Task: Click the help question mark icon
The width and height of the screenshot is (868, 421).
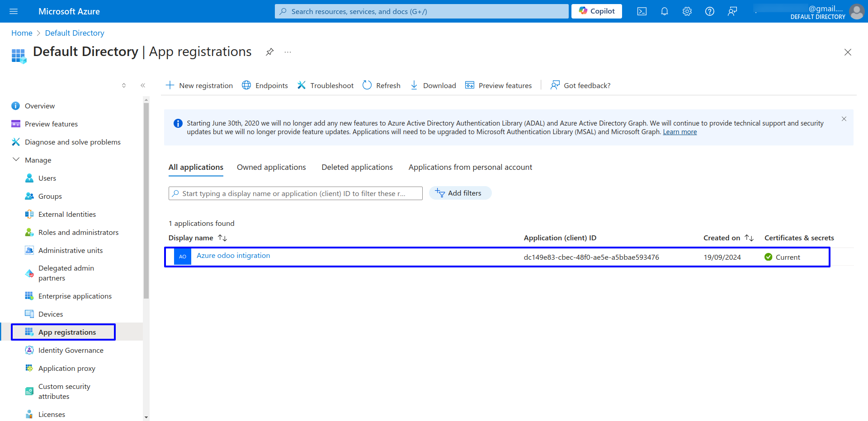Action: 709,11
